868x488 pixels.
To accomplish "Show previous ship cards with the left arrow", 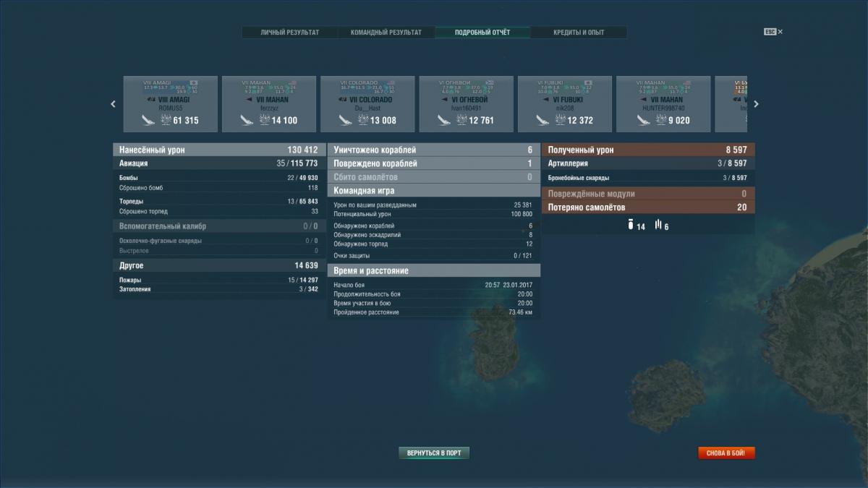I will tap(113, 104).
